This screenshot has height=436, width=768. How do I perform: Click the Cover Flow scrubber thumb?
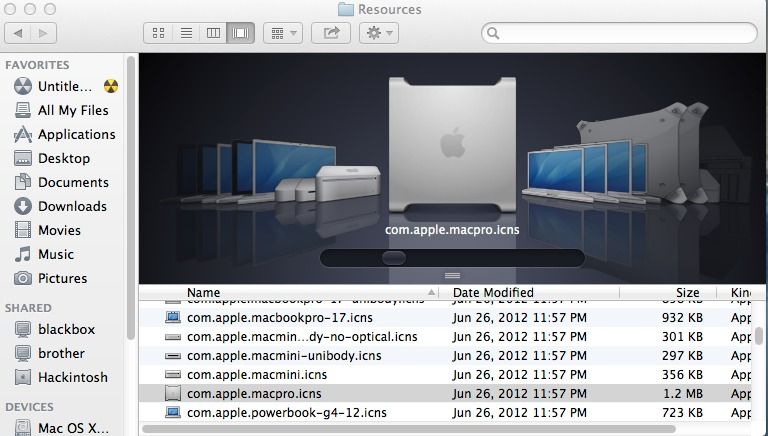(x=393, y=258)
